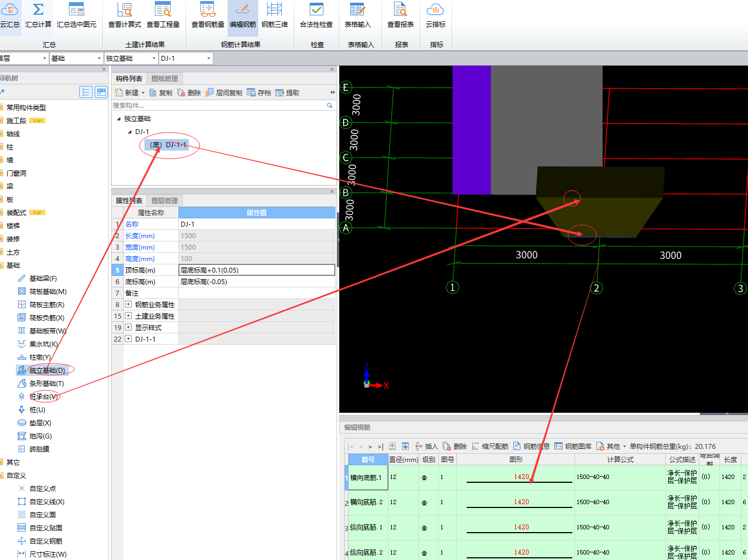Click 提取 button
Screen dimensions: 748x560
(287, 93)
